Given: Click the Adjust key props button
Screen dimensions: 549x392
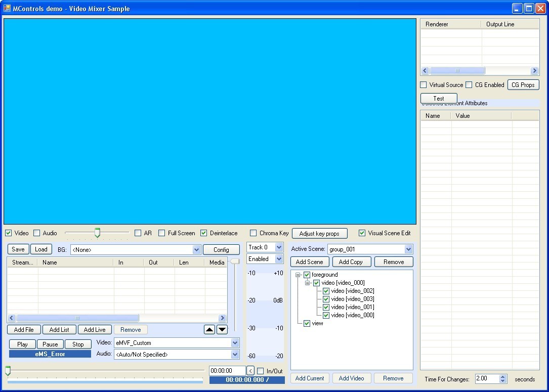Looking at the screenshot, I should pos(319,233).
